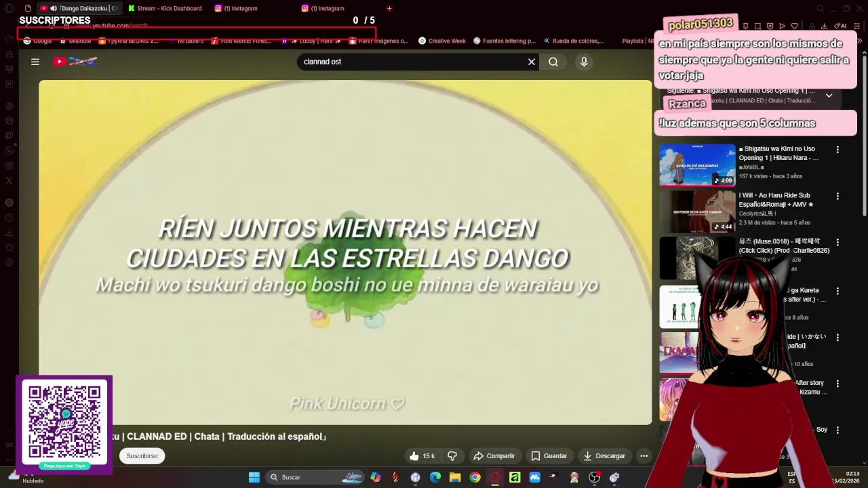The height and width of the screenshot is (488, 868).
Task: Open OBS Studio from the taskbar
Action: click(595, 477)
